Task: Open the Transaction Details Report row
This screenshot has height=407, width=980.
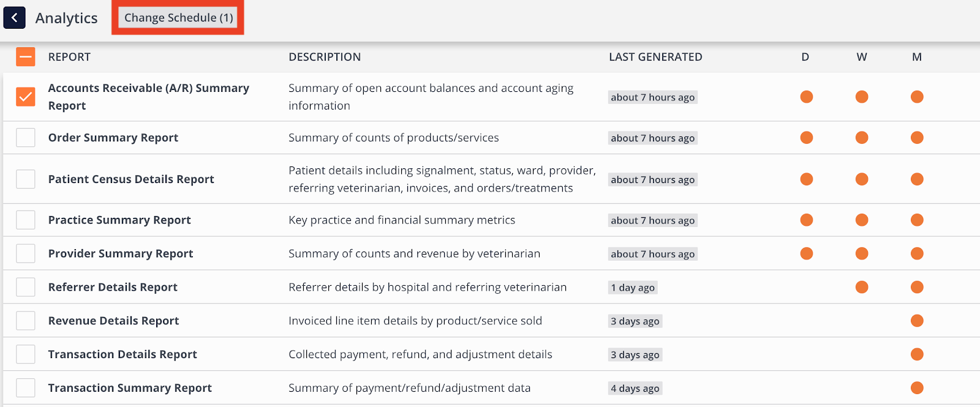Action: pyautogui.click(x=123, y=354)
